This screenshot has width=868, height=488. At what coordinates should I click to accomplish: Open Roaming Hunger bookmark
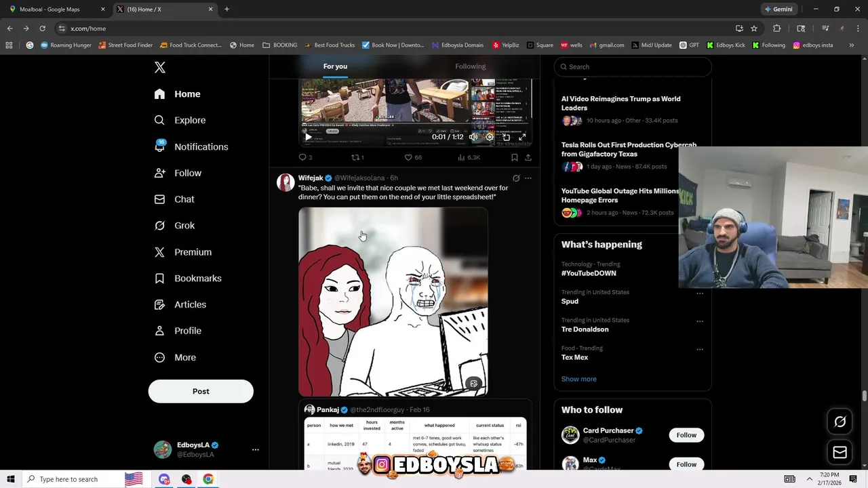66,45
